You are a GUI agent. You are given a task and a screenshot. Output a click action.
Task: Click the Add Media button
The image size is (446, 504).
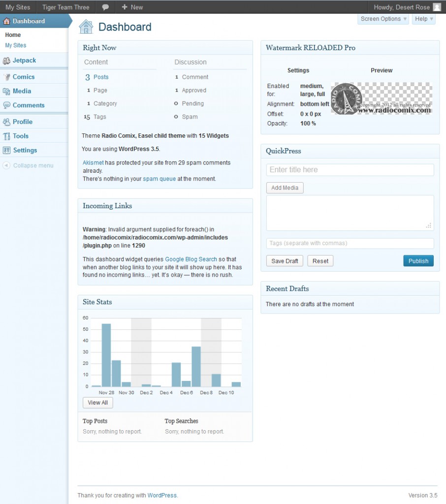coord(285,188)
